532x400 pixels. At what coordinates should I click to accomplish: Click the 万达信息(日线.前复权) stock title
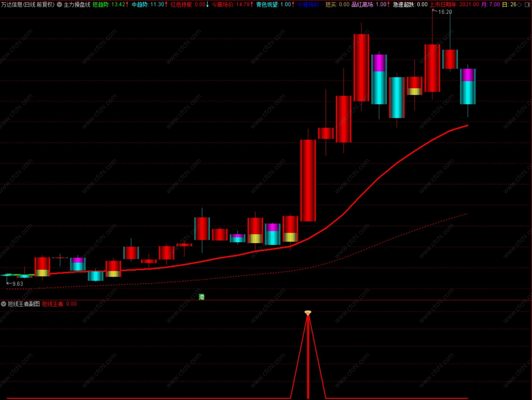tap(28, 4)
